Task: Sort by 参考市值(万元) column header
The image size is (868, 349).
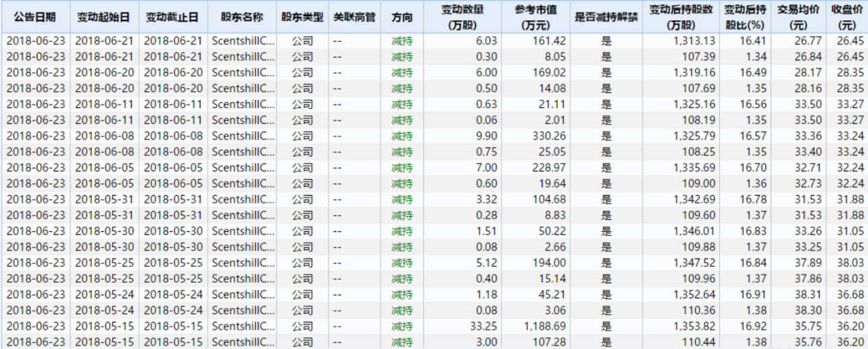Action: coord(536,16)
